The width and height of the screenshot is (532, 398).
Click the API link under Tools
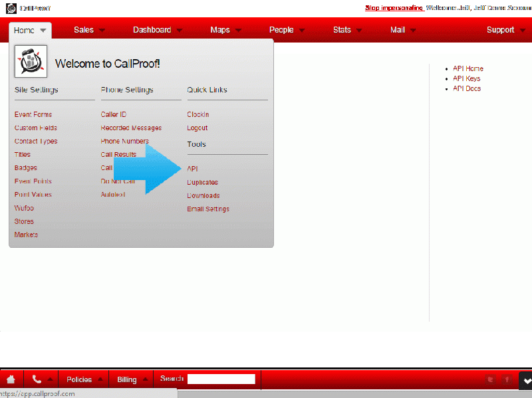pyautogui.click(x=192, y=169)
